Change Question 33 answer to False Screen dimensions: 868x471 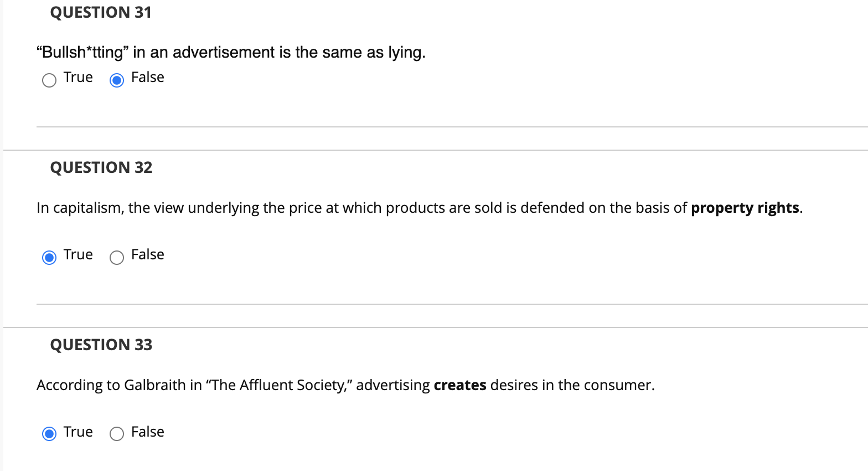[116, 435]
